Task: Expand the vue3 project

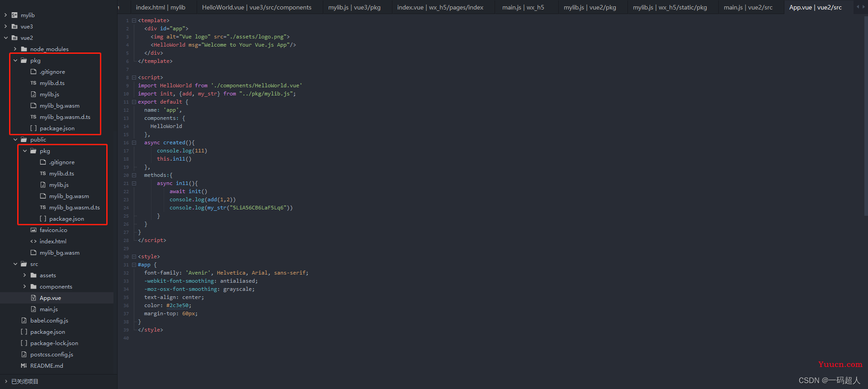Action: point(5,26)
